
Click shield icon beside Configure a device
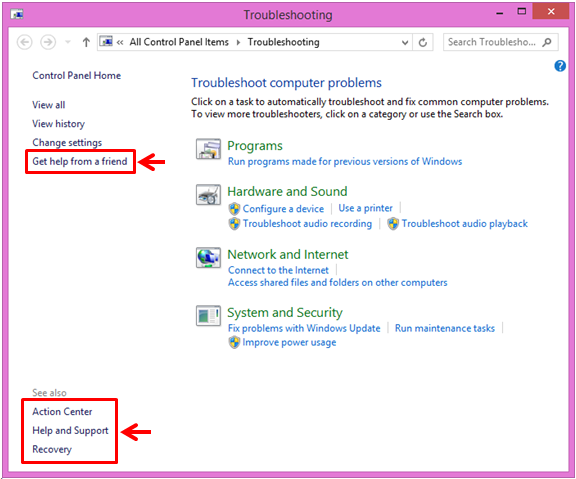point(234,209)
